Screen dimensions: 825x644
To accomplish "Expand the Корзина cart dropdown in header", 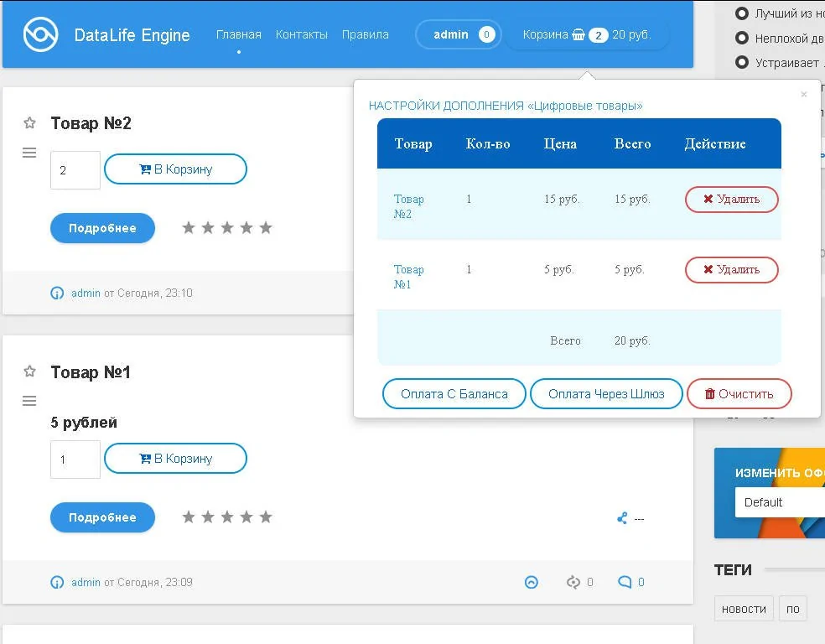I will point(587,34).
